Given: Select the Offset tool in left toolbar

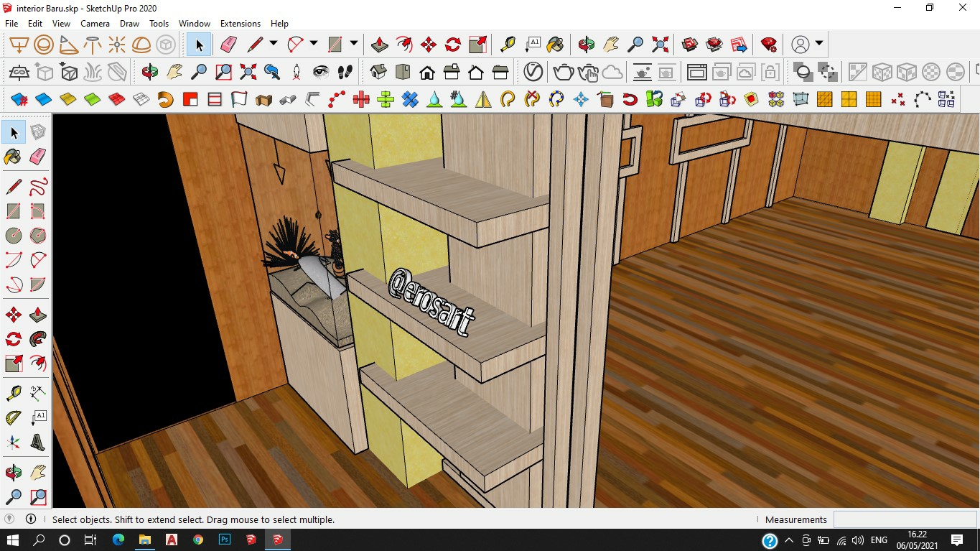Looking at the screenshot, I should point(38,364).
